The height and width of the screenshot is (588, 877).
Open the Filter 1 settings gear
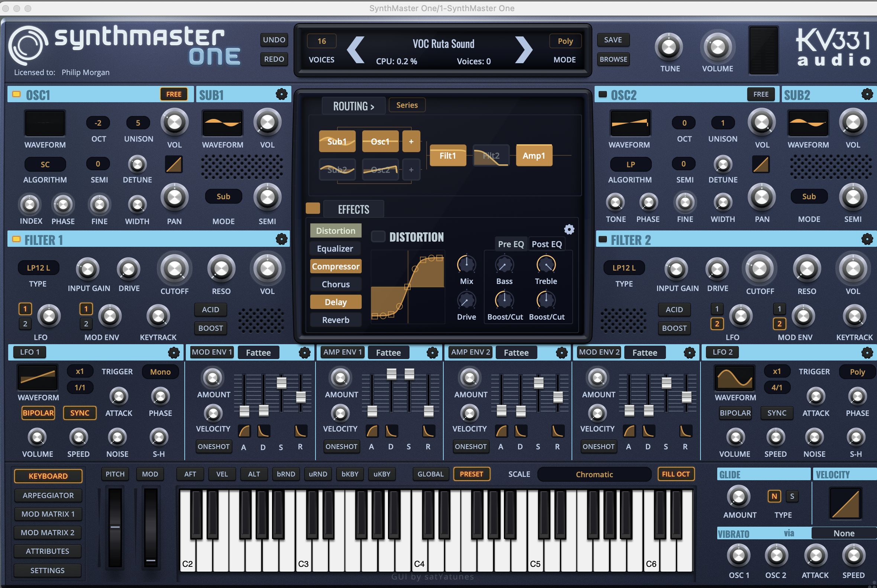click(282, 239)
